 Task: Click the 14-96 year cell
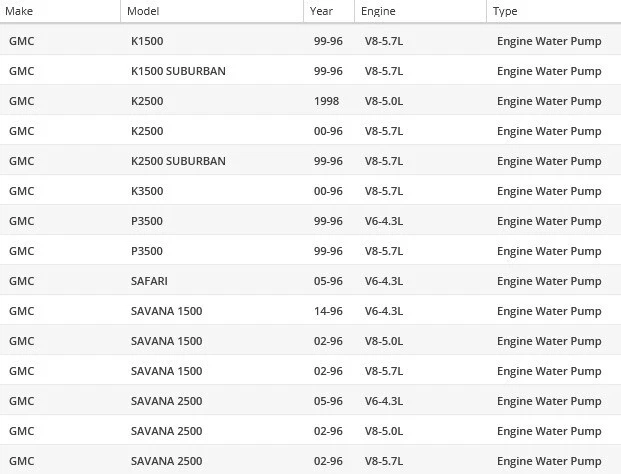328,311
